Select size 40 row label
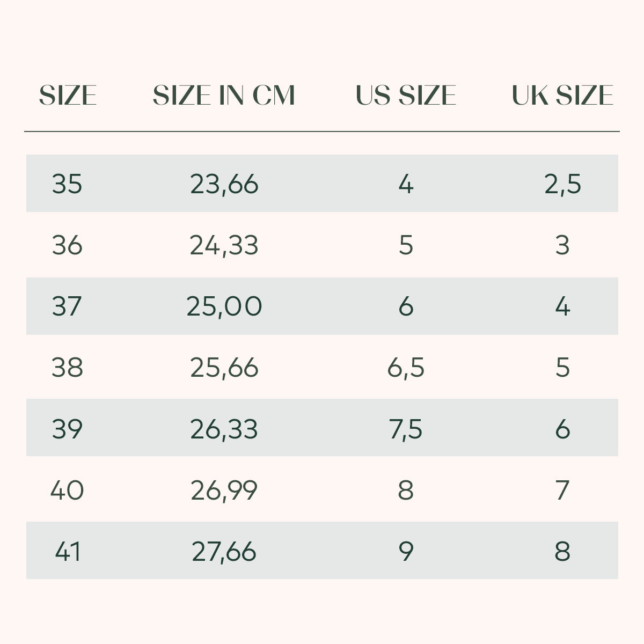The width and height of the screenshot is (644, 644). pos(67,490)
